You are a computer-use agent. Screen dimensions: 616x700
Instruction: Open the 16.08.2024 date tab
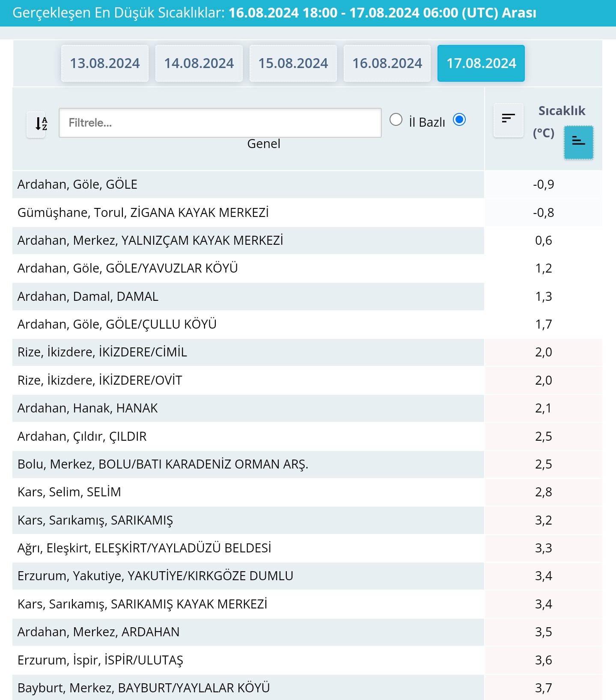click(x=387, y=63)
